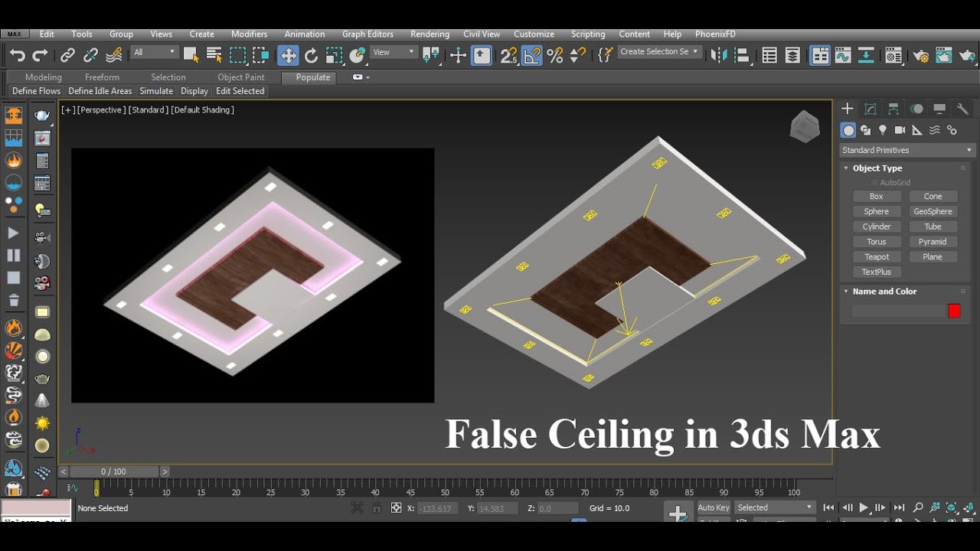Toggle the Auto Key button
The height and width of the screenshot is (551, 980).
point(714,507)
